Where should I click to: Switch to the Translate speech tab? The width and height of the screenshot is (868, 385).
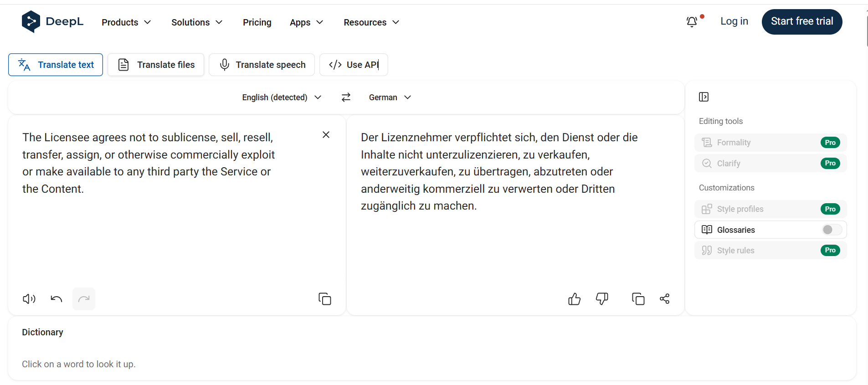click(262, 65)
